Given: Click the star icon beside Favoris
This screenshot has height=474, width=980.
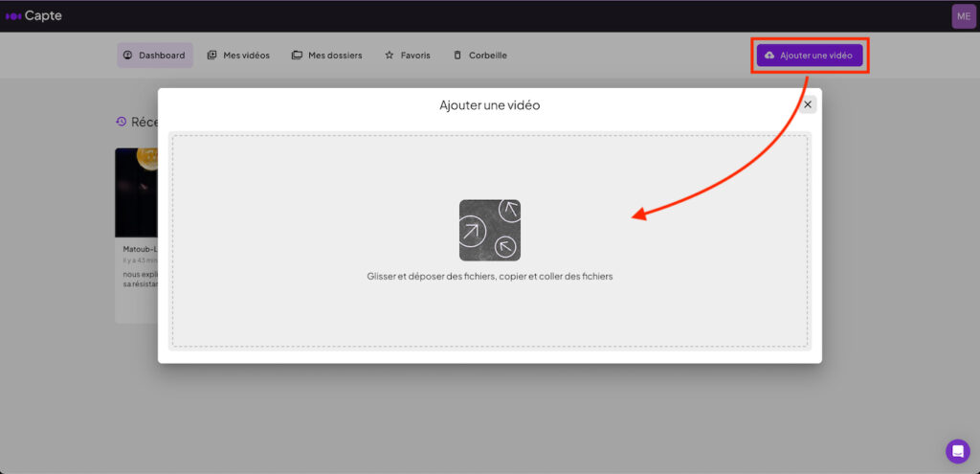Looking at the screenshot, I should 390,56.
